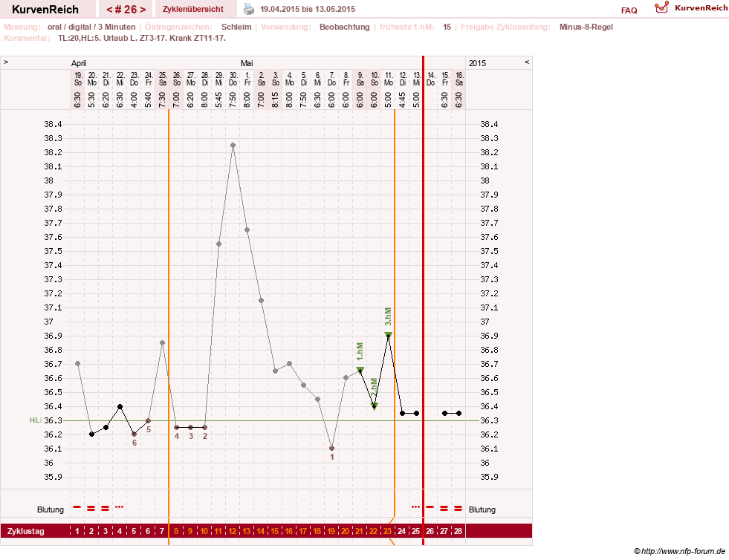The image size is (729, 560).
Task: Go to next cycle with the > arrow
Action: [143, 10]
